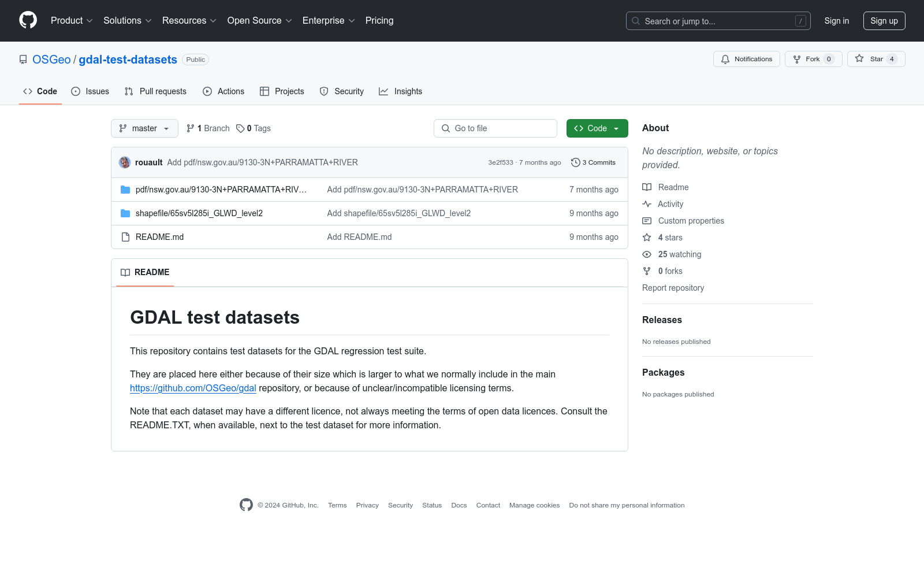The width and height of the screenshot is (924, 578).
Task: Click the star icon beside 4 stars
Action: pyautogui.click(x=647, y=238)
